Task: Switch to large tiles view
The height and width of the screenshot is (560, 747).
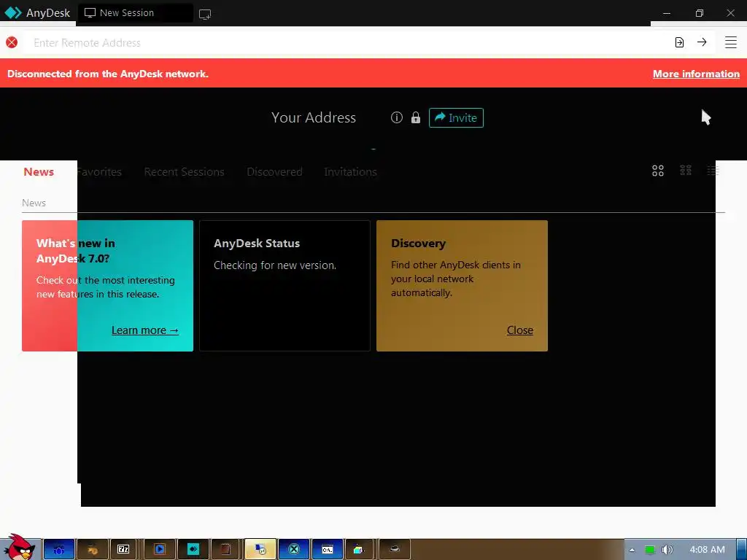Action: tap(658, 171)
